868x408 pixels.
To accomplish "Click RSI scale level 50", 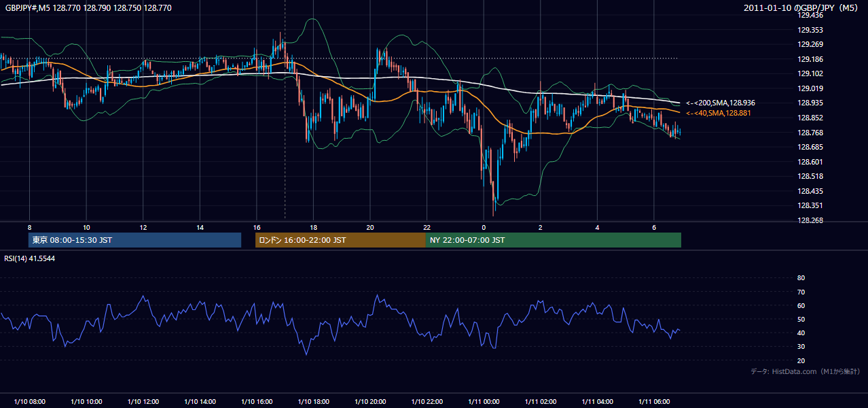I will (801, 319).
